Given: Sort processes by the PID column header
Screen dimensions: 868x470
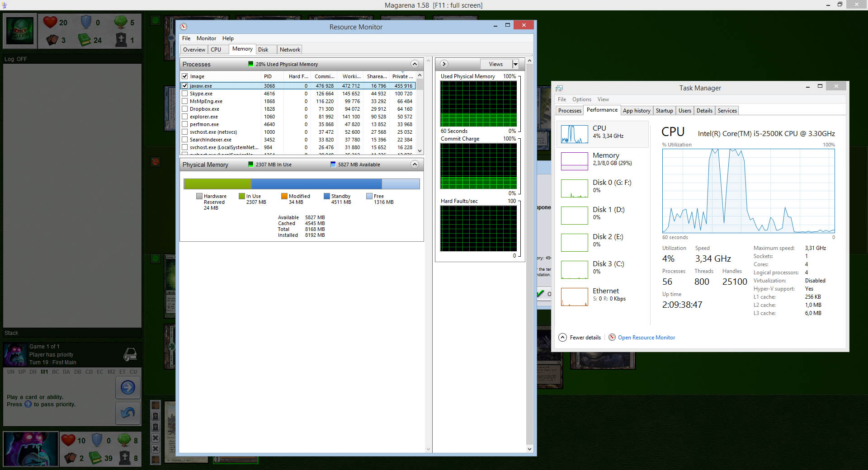Looking at the screenshot, I should (268, 76).
